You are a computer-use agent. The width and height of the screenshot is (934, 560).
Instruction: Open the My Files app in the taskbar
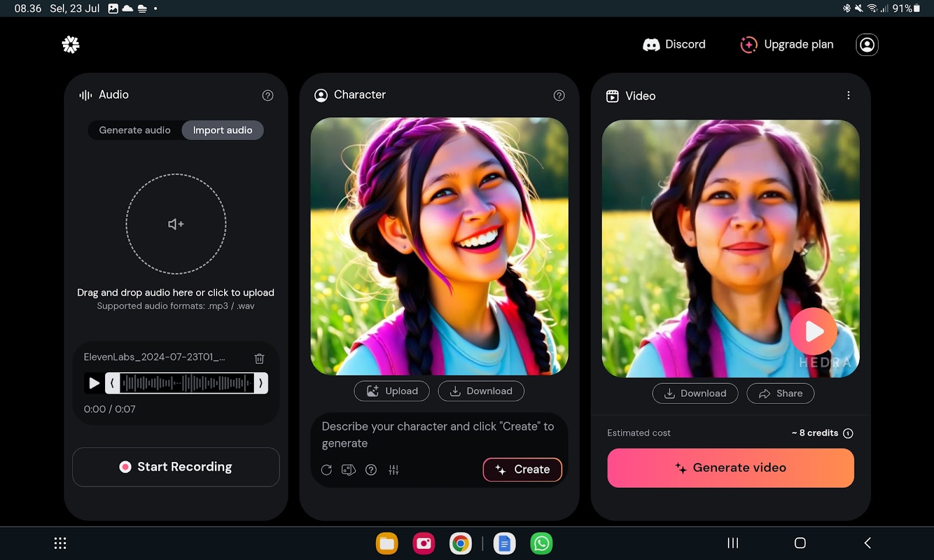tap(386, 543)
